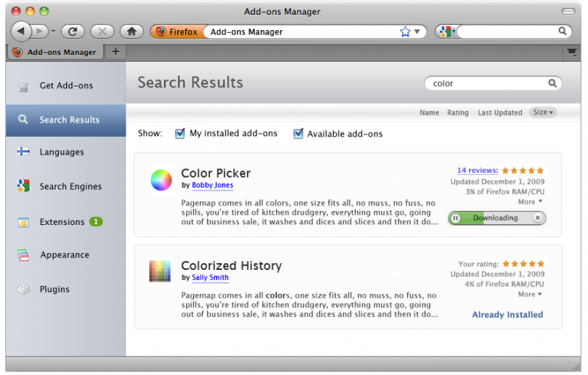
Task: Click '4% of Firefox RAM/CPU' text
Action: [x=504, y=285]
